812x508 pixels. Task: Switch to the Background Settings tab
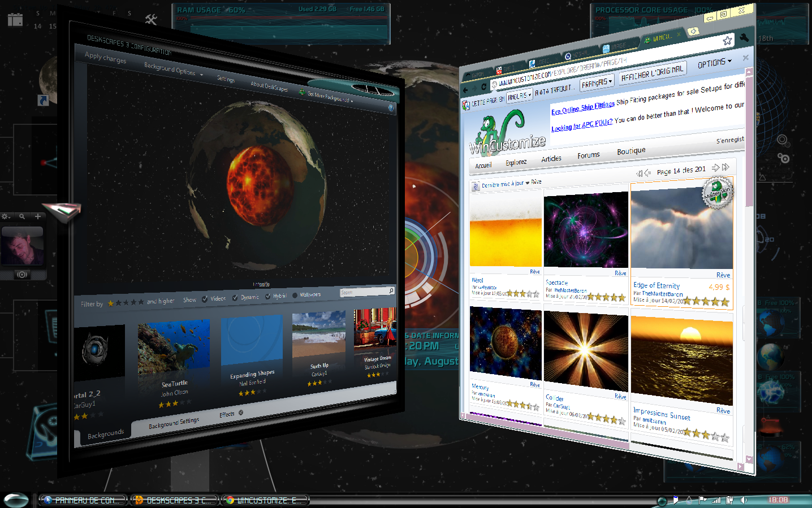pyautogui.click(x=174, y=423)
